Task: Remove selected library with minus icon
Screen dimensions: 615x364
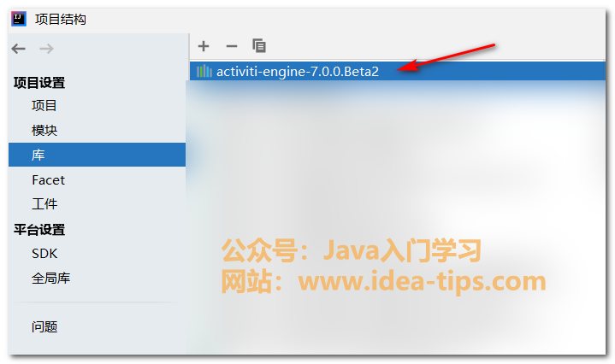Action: 232,46
